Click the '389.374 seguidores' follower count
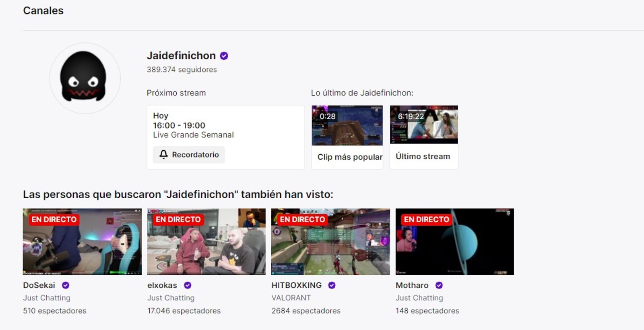The image size is (644, 330). pos(182,70)
